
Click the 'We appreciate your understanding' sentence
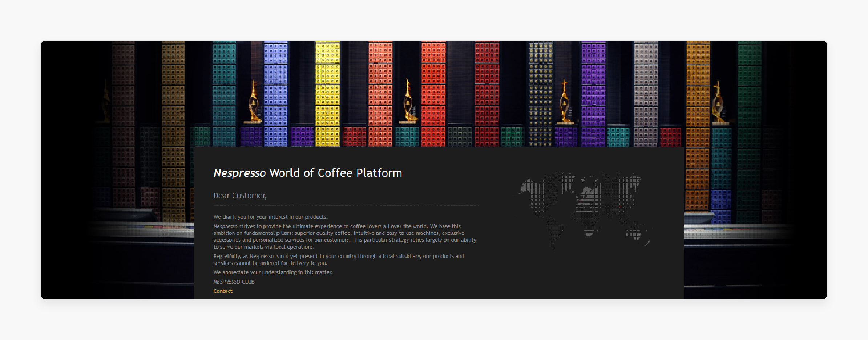click(x=273, y=273)
